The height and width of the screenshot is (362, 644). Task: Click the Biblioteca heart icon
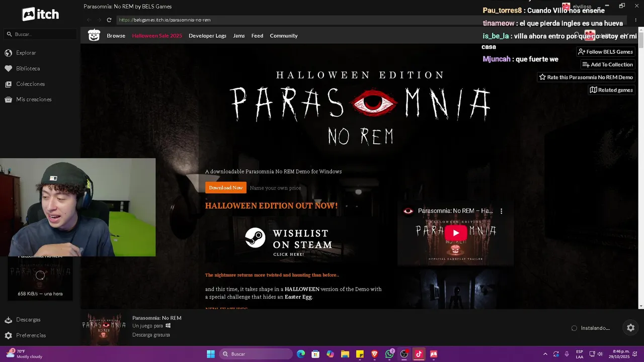[x=8, y=68]
